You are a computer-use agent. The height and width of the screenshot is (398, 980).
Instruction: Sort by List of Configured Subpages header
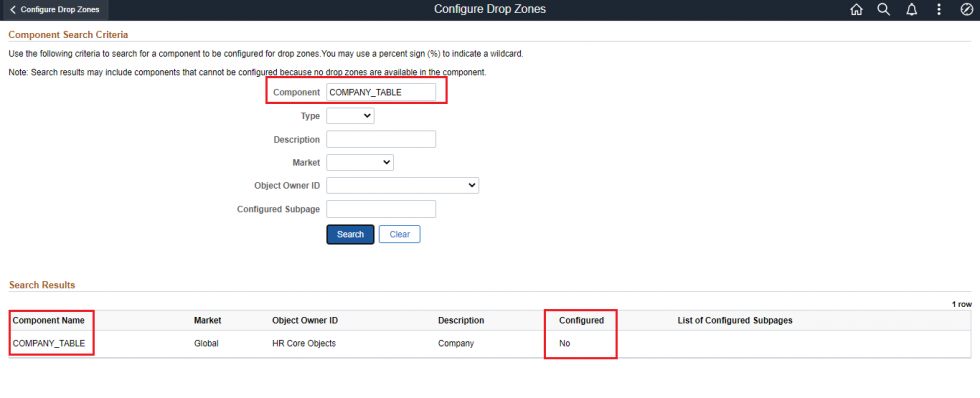[735, 321]
